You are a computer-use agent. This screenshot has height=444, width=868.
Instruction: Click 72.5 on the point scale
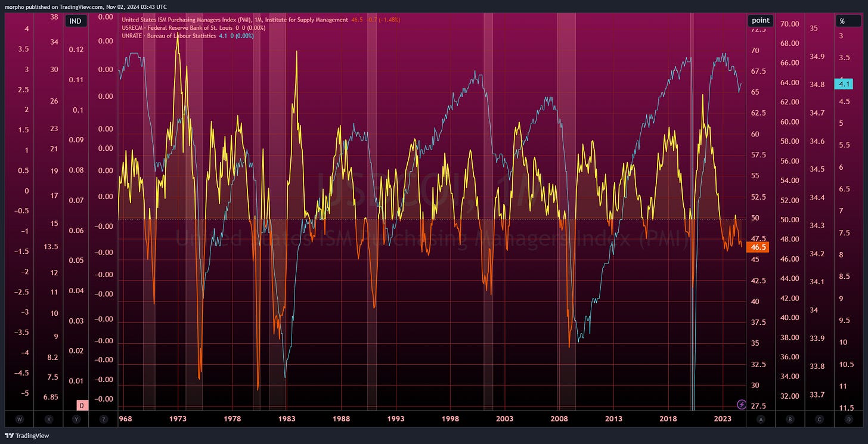pos(758,30)
